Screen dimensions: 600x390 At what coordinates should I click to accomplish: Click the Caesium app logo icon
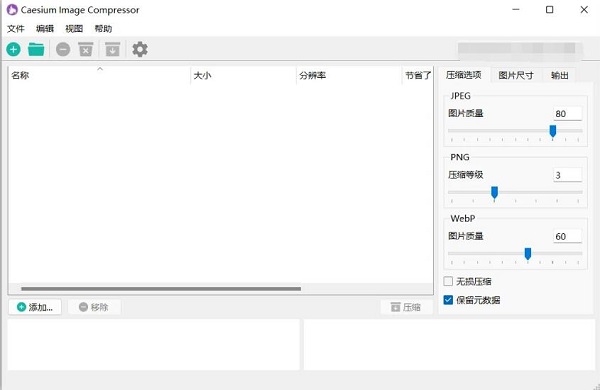[x=12, y=10]
